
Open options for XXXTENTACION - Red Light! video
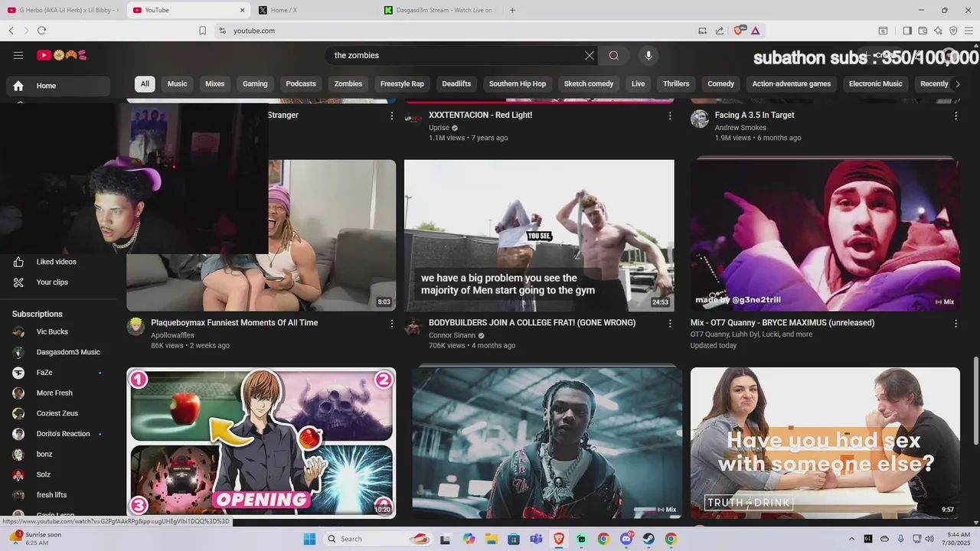(x=670, y=116)
